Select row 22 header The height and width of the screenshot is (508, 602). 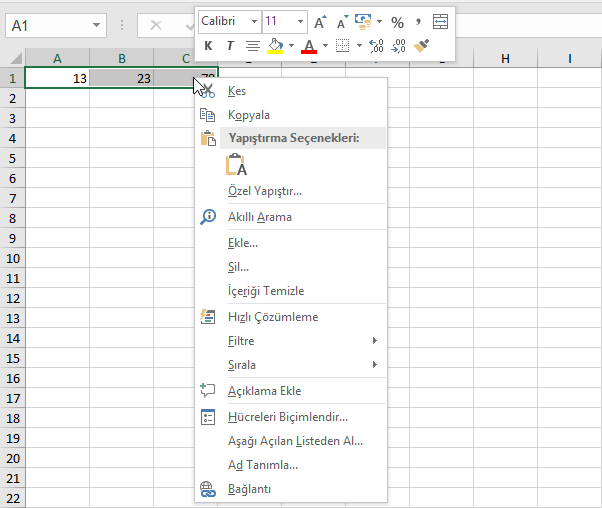[12, 498]
